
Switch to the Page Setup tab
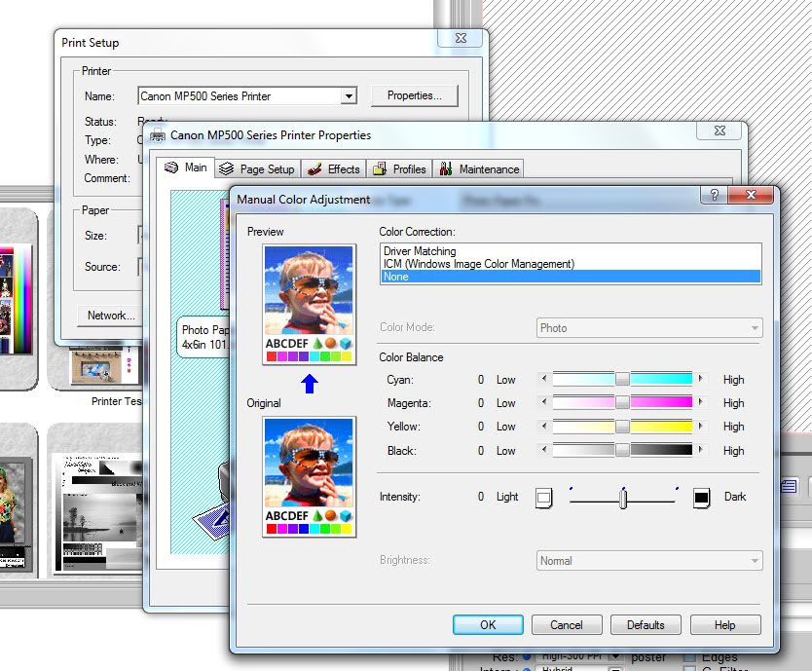coord(257,168)
